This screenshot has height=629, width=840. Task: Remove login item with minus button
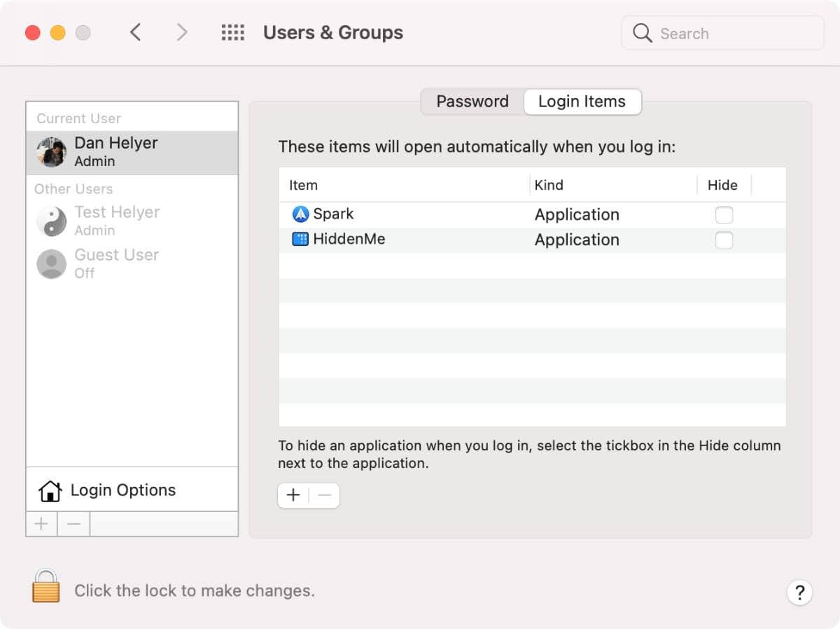click(x=324, y=496)
